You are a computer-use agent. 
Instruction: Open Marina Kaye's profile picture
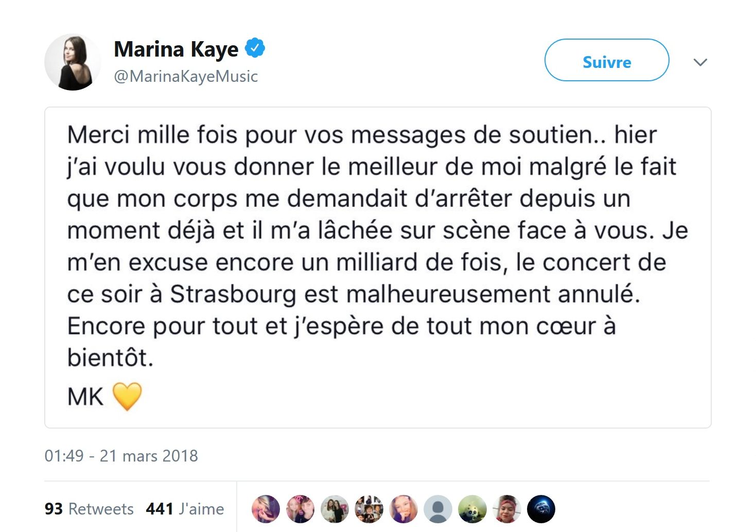coord(73,62)
